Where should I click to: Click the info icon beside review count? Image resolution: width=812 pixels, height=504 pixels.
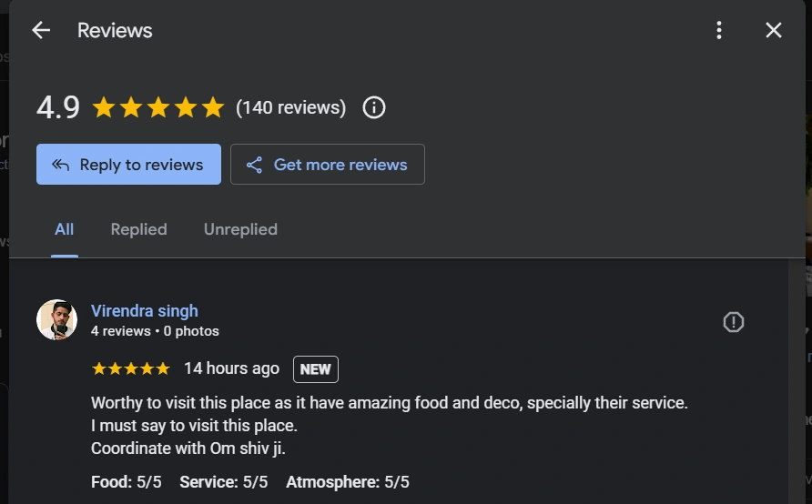[x=374, y=107]
